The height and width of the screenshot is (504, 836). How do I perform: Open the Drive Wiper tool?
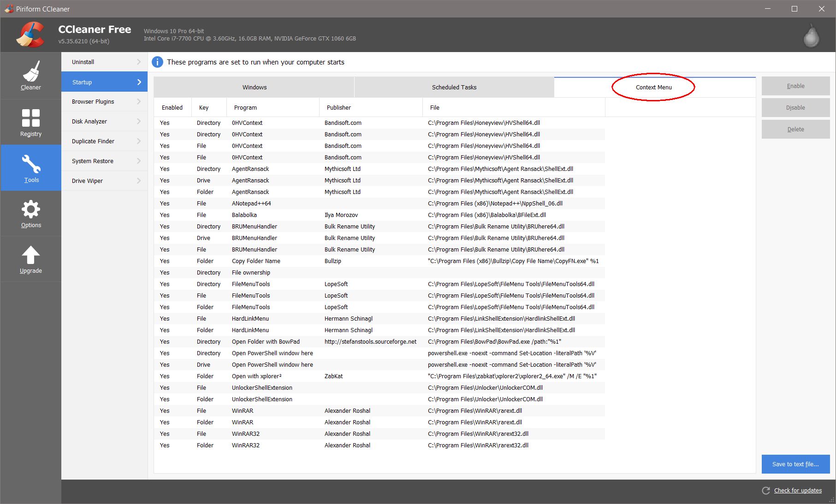104,181
